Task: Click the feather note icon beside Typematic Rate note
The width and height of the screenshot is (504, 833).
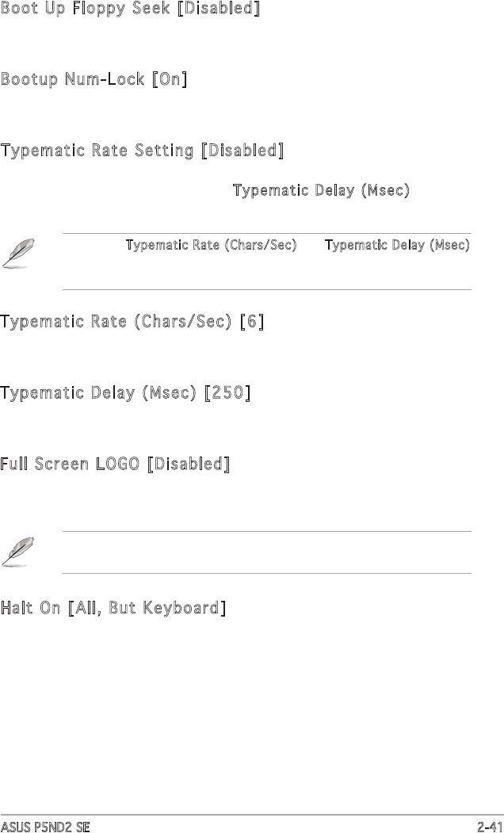Action: click(x=14, y=254)
